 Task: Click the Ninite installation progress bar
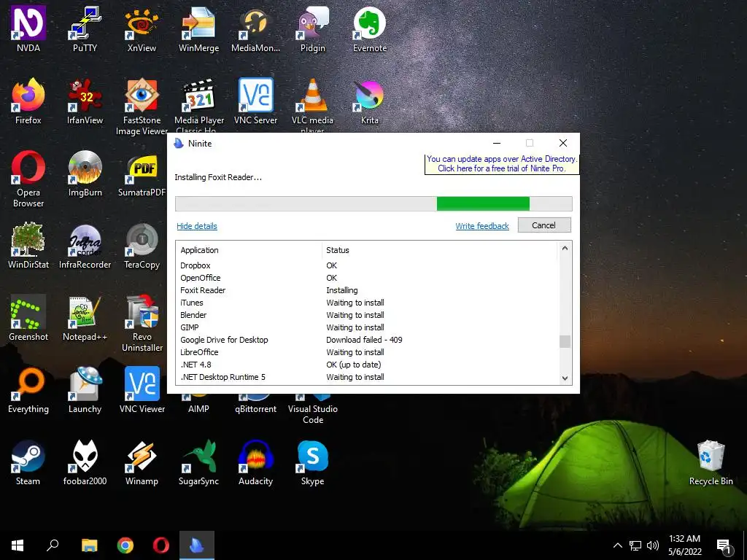click(x=373, y=204)
